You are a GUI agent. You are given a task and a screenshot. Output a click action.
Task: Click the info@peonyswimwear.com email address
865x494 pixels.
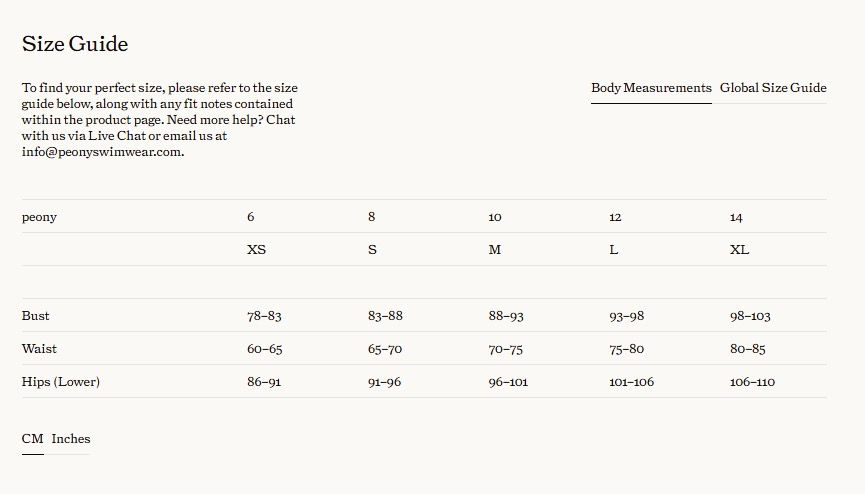click(x=102, y=152)
